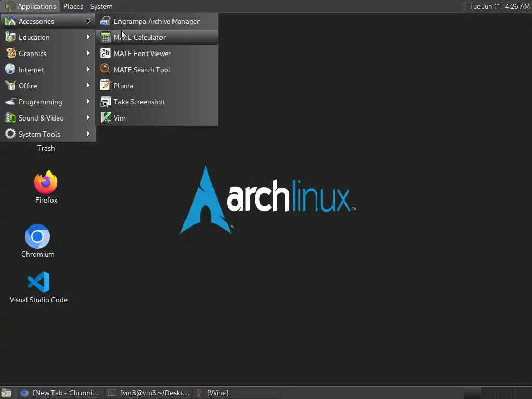532x399 pixels.
Task: Launch Engrampa Archive Manager by its label
Action: pos(156,21)
